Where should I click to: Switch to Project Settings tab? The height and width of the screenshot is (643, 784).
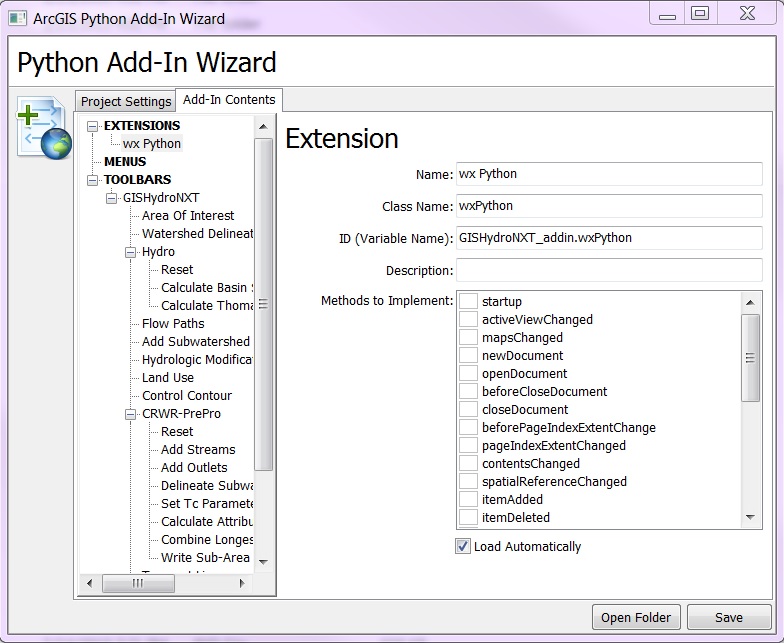coord(126,101)
